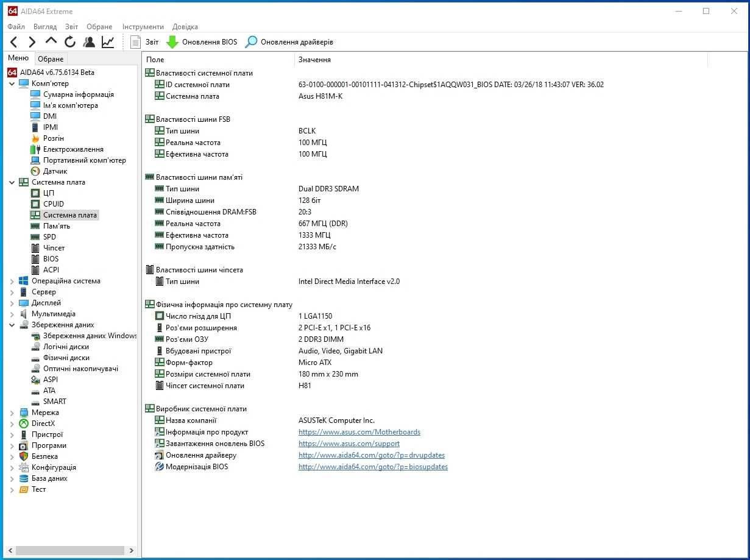Switch to the Обране tab in sidebar
This screenshot has height=560, width=750.
(x=51, y=59)
